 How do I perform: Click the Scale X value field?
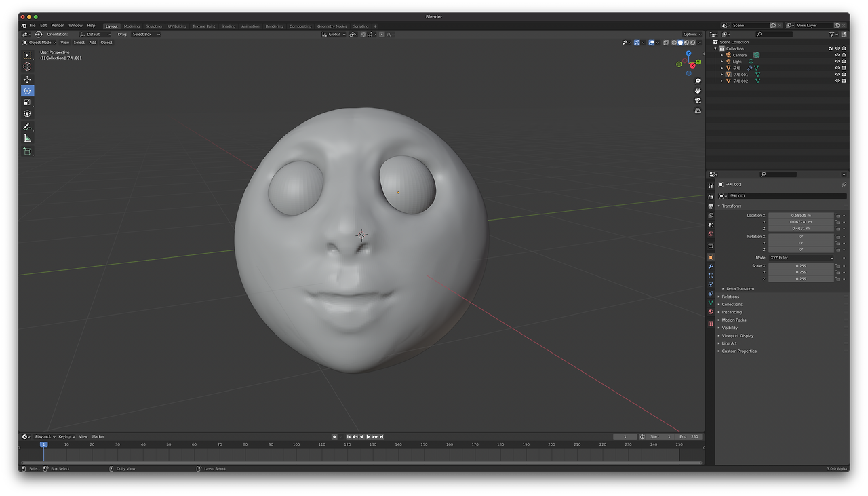800,266
